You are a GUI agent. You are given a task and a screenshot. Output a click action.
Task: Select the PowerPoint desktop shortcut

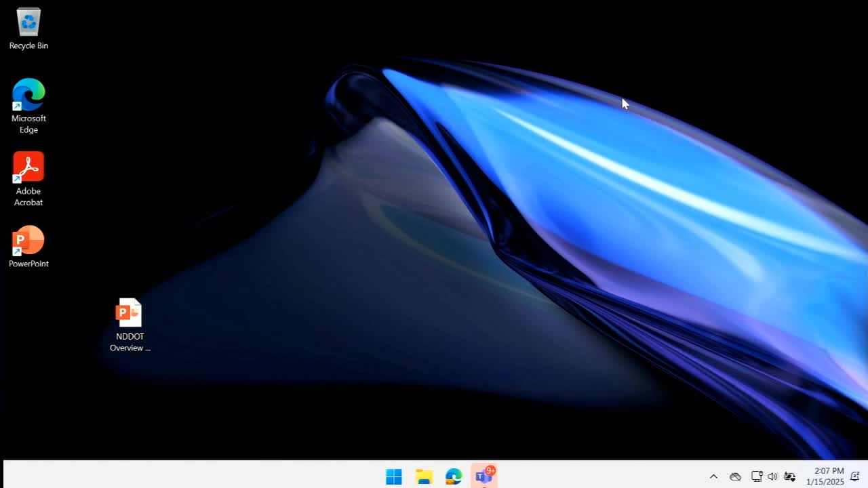tap(28, 247)
